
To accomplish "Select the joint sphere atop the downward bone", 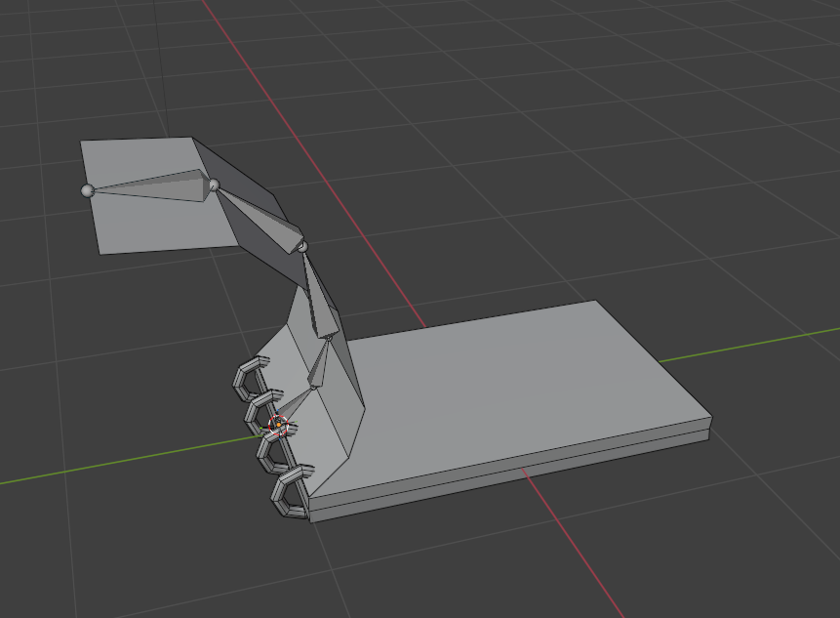I will [302, 247].
